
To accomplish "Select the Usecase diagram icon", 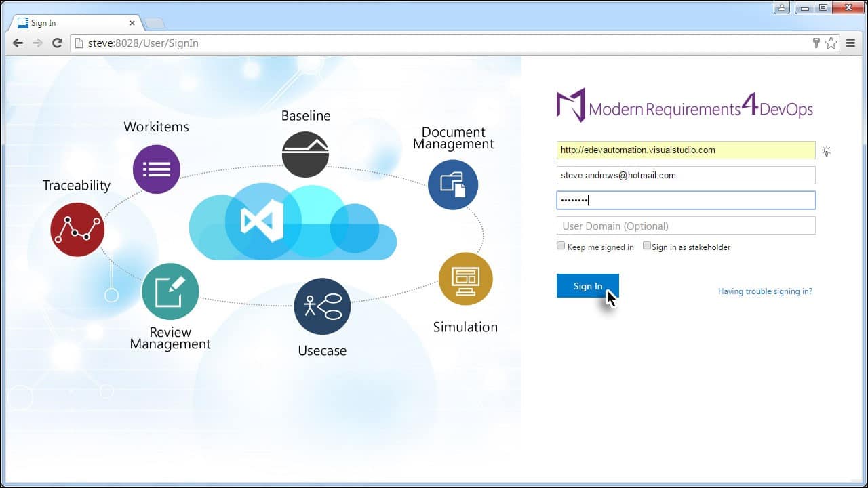I will [322, 306].
